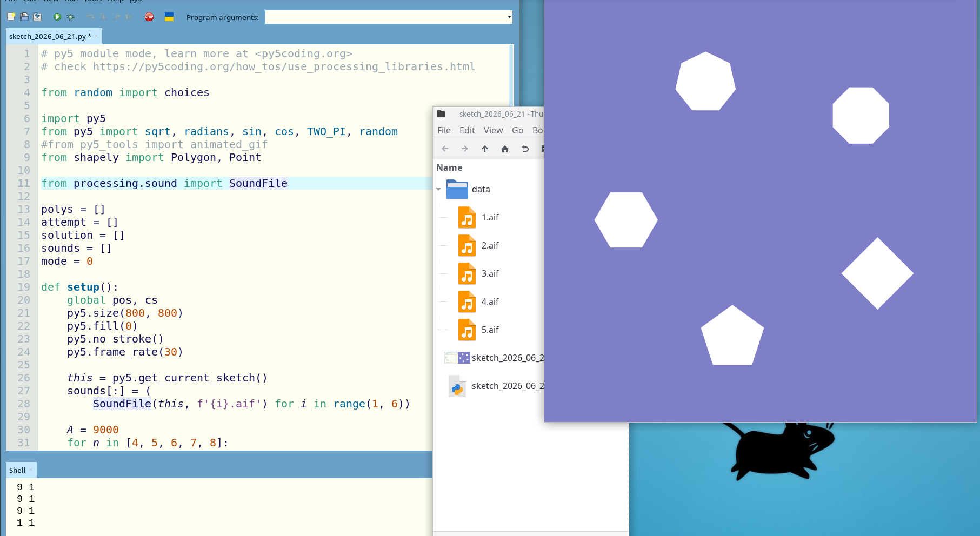Open the Program arguments dropdown arrow

(509, 17)
